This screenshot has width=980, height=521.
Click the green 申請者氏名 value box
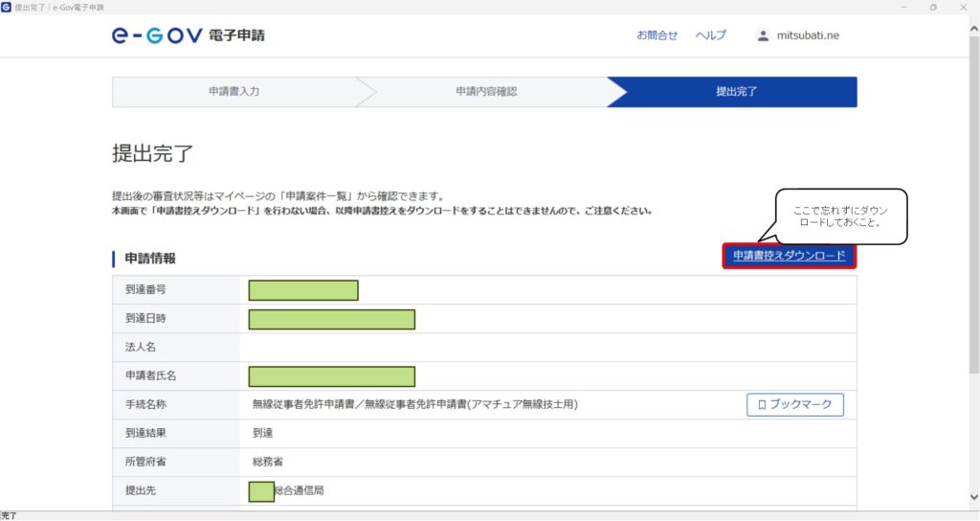[331, 376]
